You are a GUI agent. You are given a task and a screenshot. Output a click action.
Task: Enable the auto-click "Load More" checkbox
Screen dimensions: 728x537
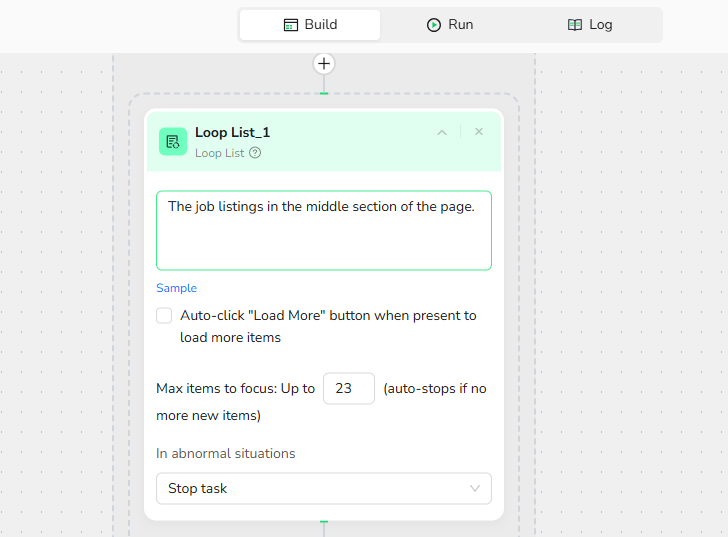point(164,316)
